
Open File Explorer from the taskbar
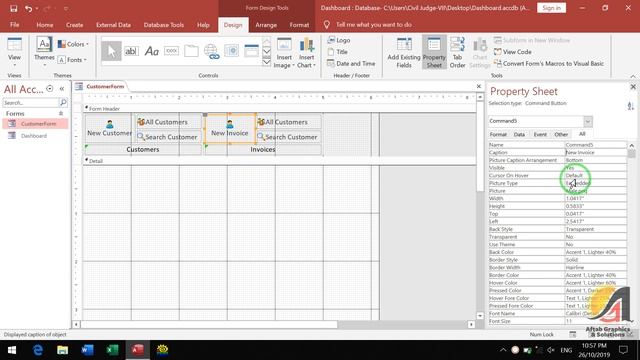[62, 350]
